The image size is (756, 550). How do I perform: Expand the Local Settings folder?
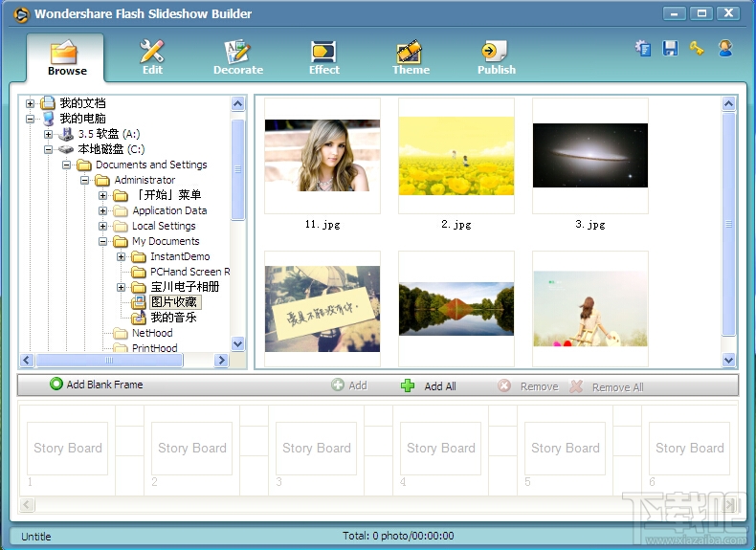(x=102, y=226)
